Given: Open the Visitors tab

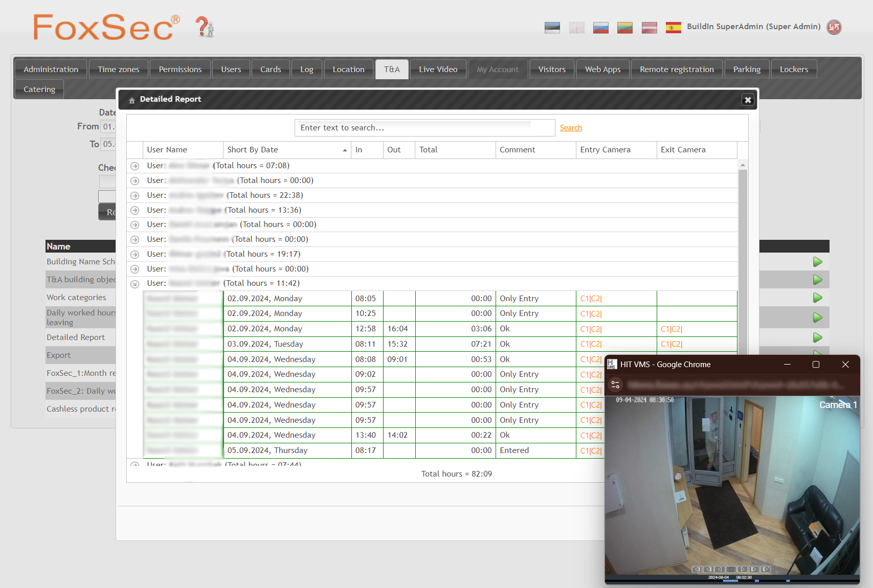Looking at the screenshot, I should pyautogui.click(x=552, y=69).
